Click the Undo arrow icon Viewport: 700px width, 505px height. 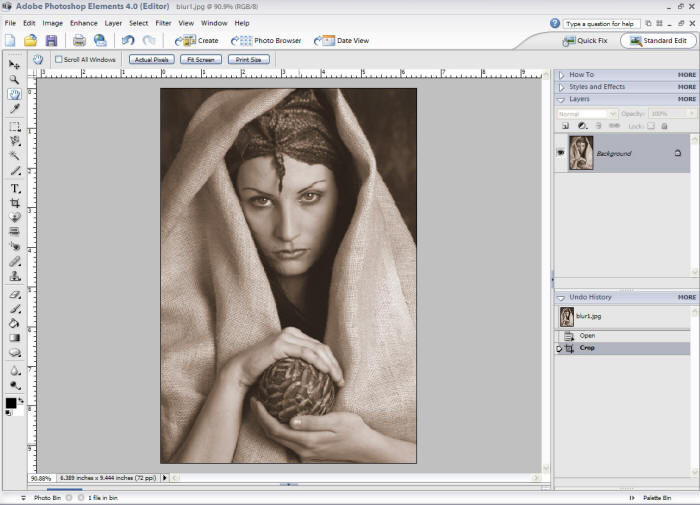pos(128,40)
